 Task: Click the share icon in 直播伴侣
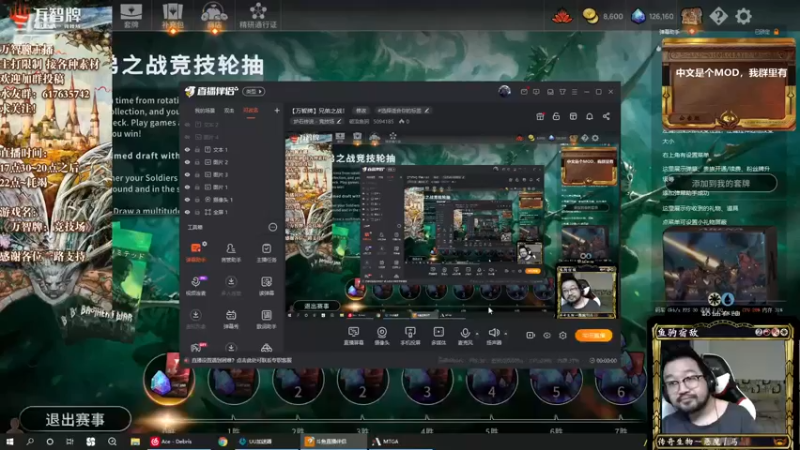click(x=606, y=116)
